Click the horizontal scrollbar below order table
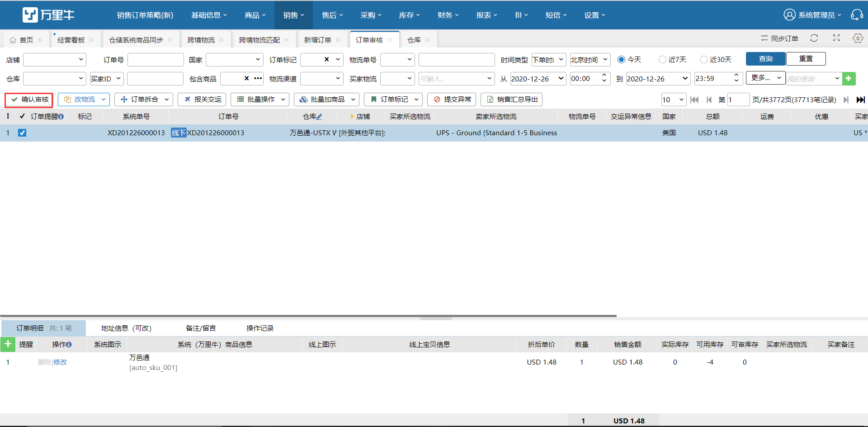The width and height of the screenshot is (868, 427). pos(308,316)
